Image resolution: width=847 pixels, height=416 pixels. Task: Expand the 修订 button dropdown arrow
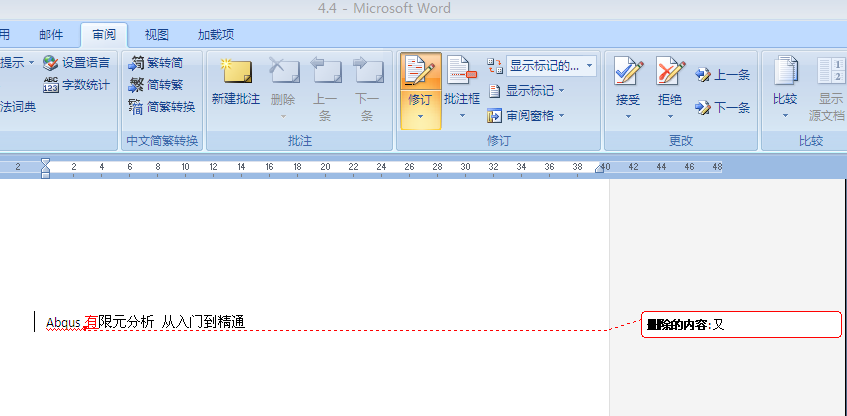click(x=421, y=116)
